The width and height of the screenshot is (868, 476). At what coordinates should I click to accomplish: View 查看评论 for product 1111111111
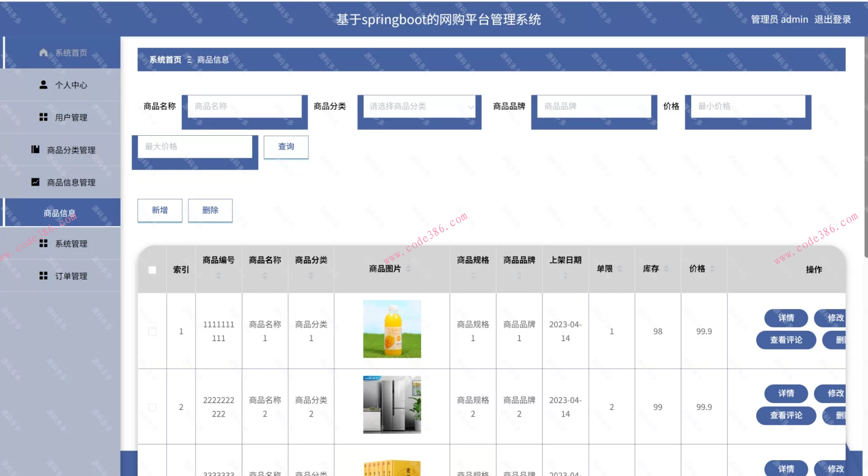tap(786, 340)
